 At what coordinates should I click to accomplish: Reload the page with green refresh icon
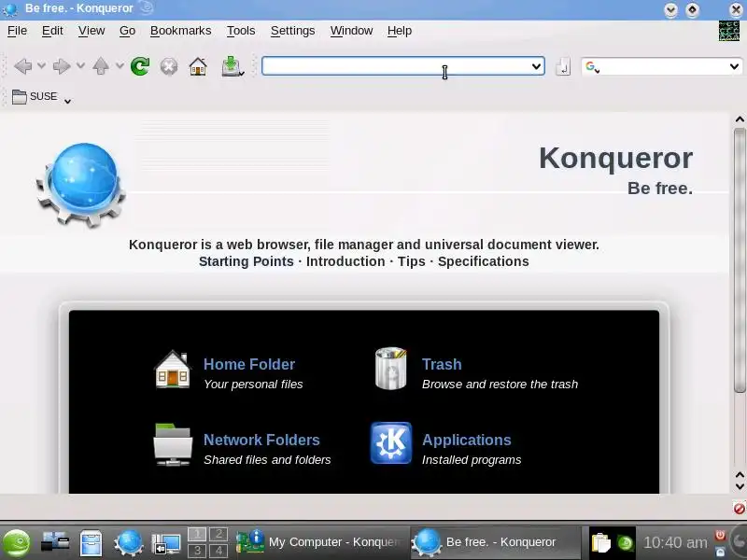(140, 66)
